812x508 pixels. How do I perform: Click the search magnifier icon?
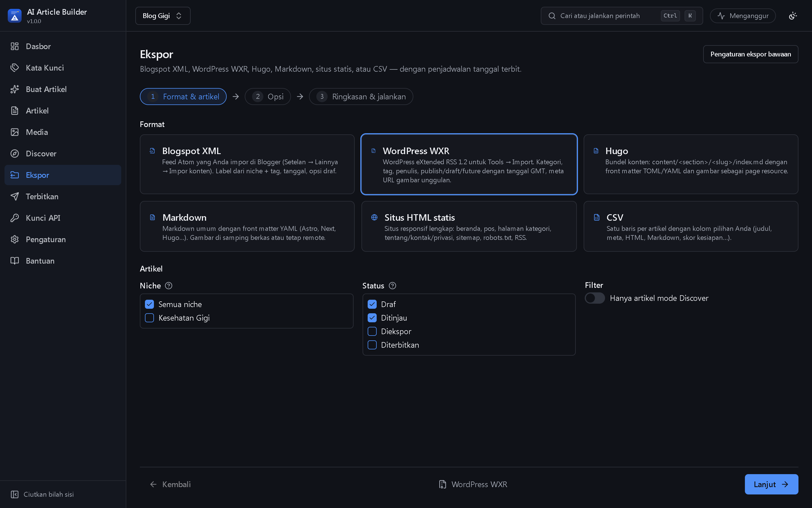[x=551, y=16]
